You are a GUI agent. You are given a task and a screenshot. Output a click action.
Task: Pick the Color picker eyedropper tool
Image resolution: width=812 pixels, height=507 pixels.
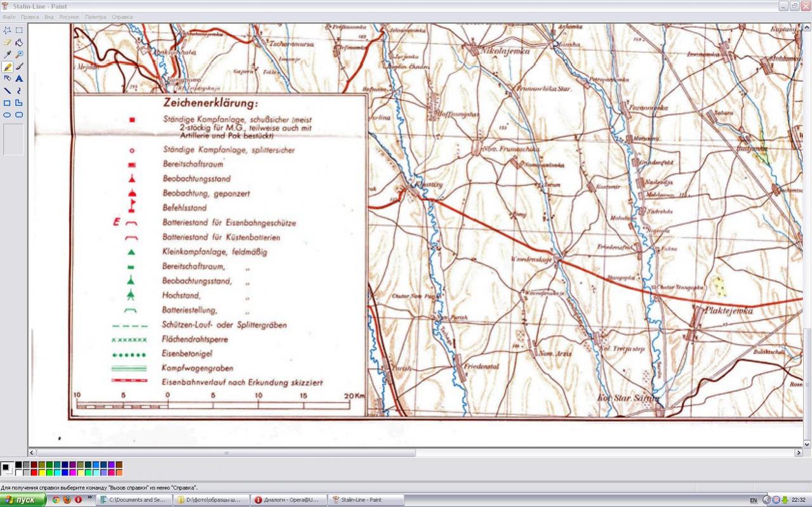[7, 55]
